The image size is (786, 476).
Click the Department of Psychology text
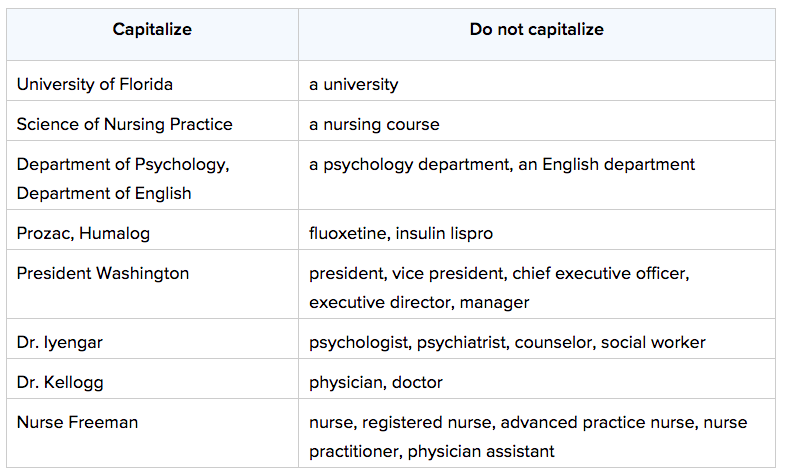(x=123, y=164)
